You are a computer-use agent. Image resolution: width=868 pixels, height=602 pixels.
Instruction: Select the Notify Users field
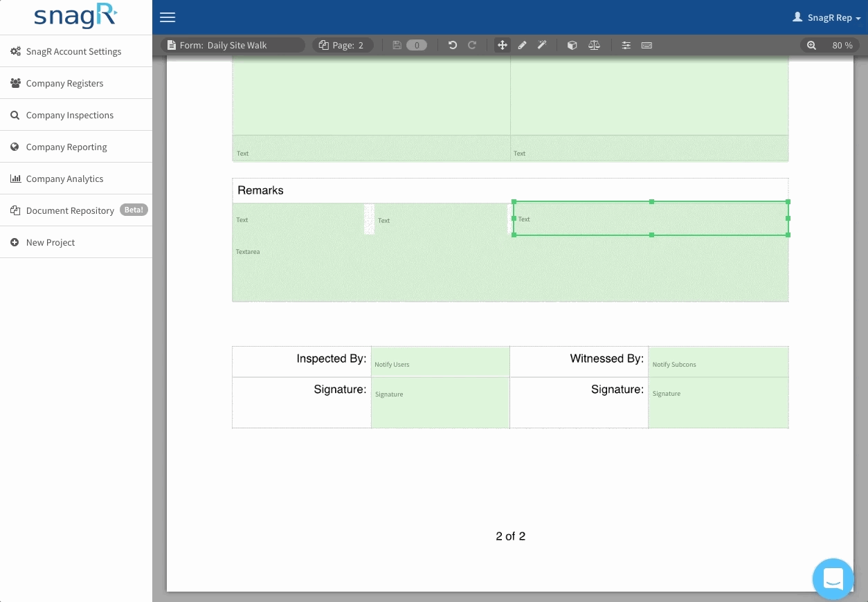(440, 361)
